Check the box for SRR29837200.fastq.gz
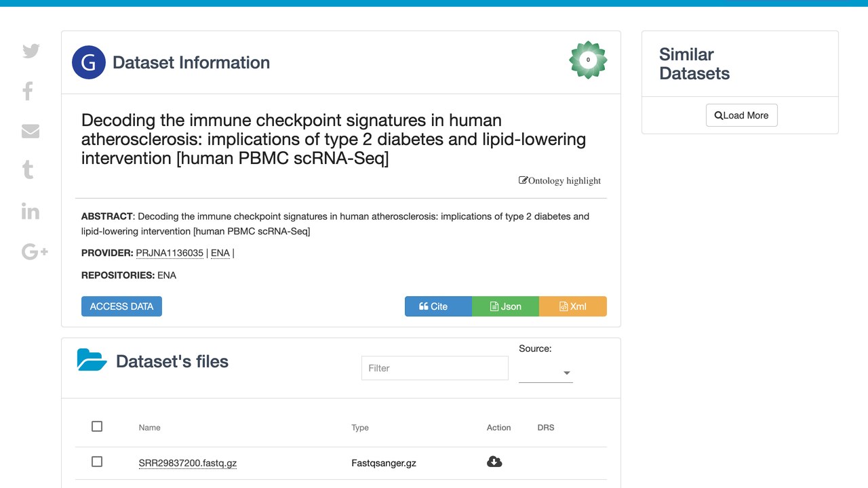This screenshot has height=488, width=868. 97,462
